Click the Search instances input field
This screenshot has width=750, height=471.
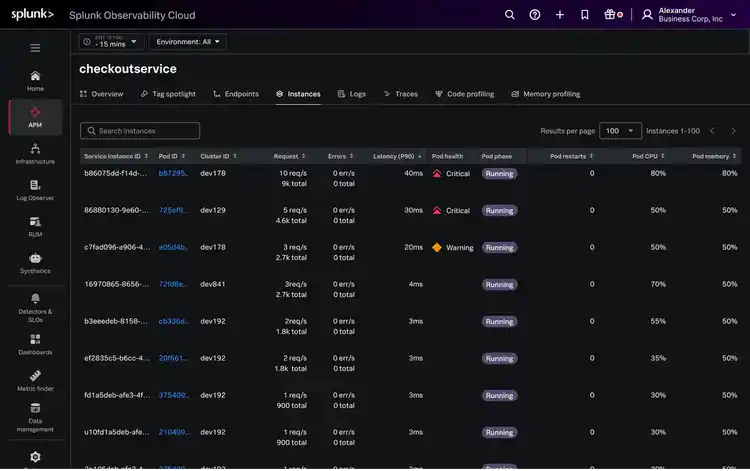[x=140, y=131]
